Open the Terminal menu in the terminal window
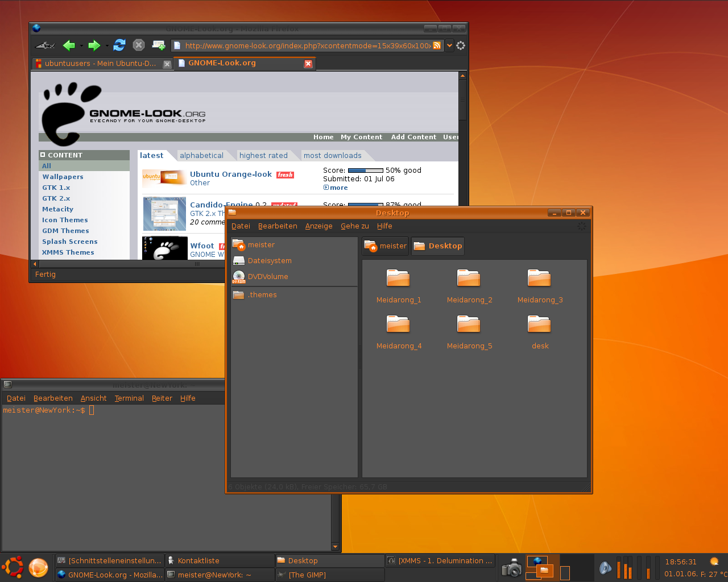 click(x=129, y=398)
